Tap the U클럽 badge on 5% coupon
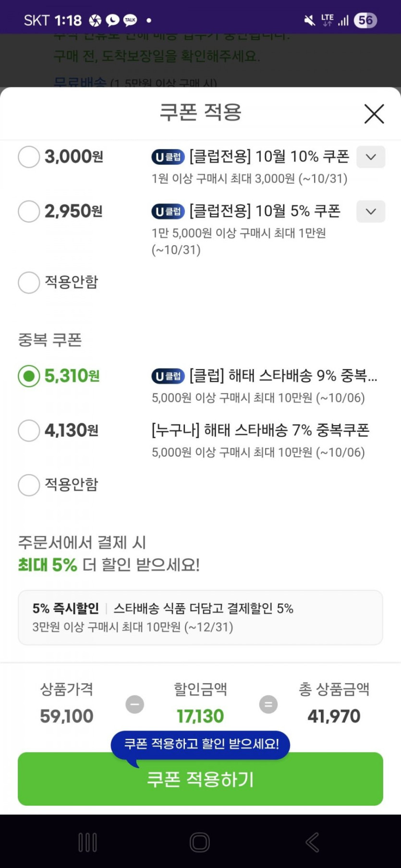This screenshot has width=401, height=868. click(168, 212)
